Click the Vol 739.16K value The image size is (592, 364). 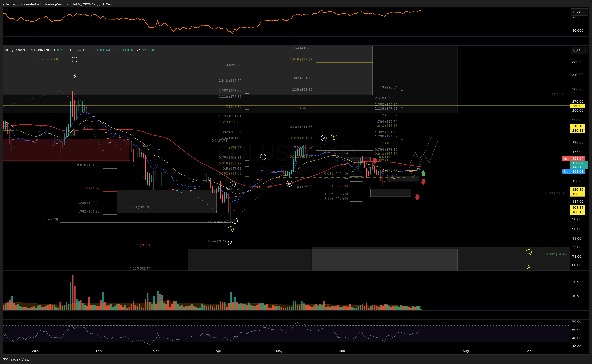point(145,50)
